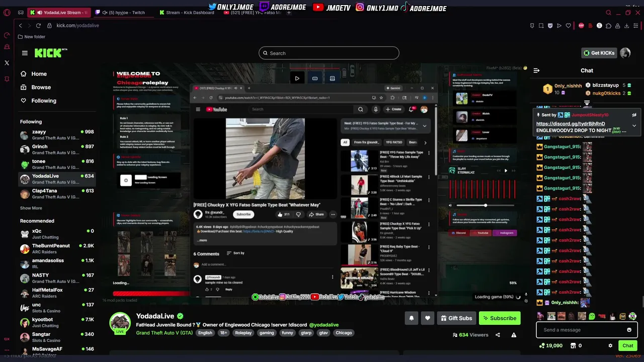Open a new browser tab

[289, 13]
